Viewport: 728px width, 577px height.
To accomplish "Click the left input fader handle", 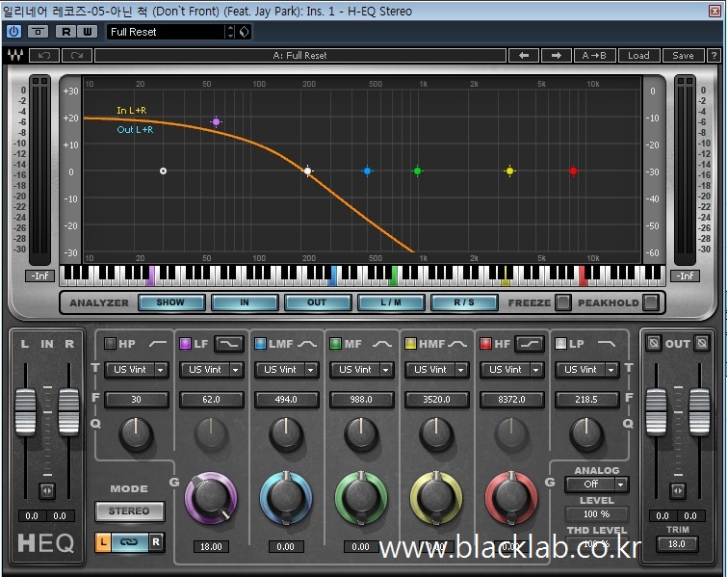I will (x=26, y=411).
